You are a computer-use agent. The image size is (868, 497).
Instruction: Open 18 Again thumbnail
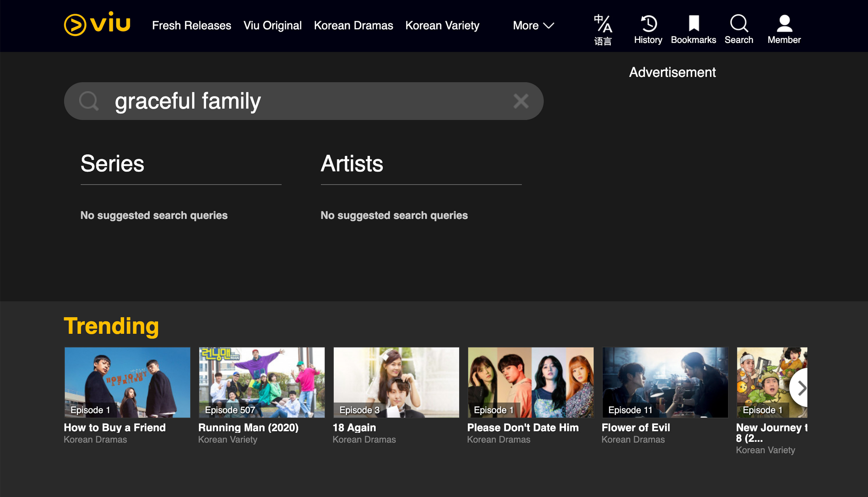tap(396, 382)
